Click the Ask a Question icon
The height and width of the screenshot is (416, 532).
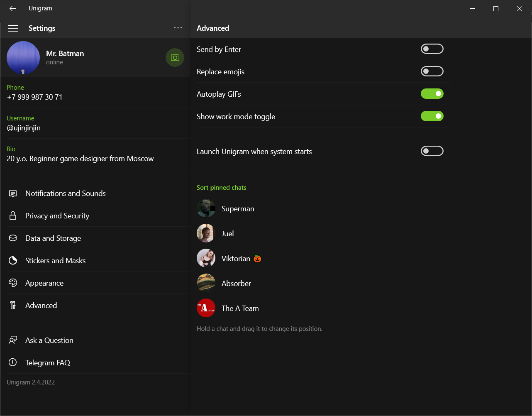click(13, 340)
